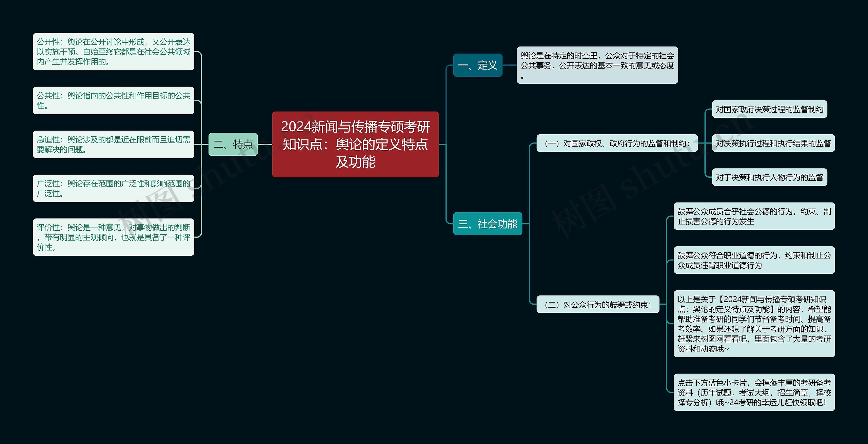Select the 二、特点 branch node
This screenshot has width=868, height=444.
tap(233, 144)
